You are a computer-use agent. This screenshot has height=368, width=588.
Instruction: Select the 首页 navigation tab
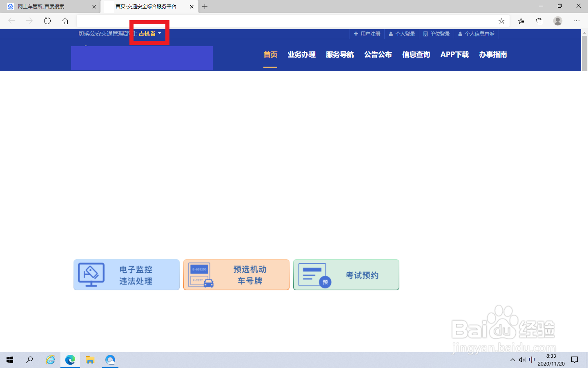pyautogui.click(x=270, y=54)
